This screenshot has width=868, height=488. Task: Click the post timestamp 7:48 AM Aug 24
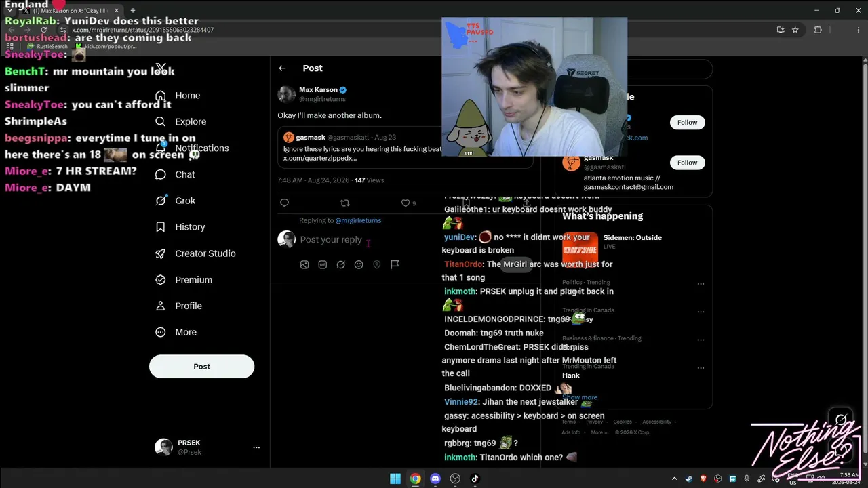(x=315, y=180)
